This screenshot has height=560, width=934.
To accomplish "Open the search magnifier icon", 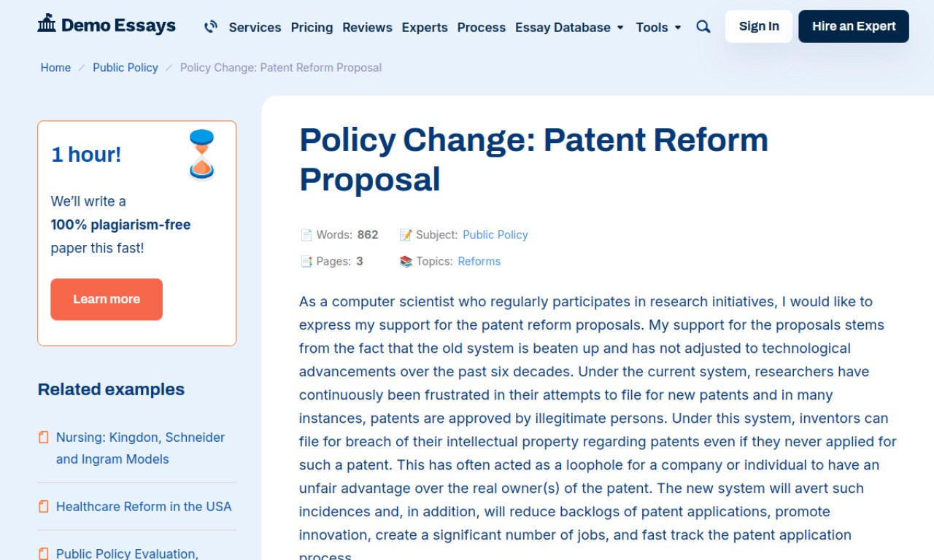I will (703, 27).
